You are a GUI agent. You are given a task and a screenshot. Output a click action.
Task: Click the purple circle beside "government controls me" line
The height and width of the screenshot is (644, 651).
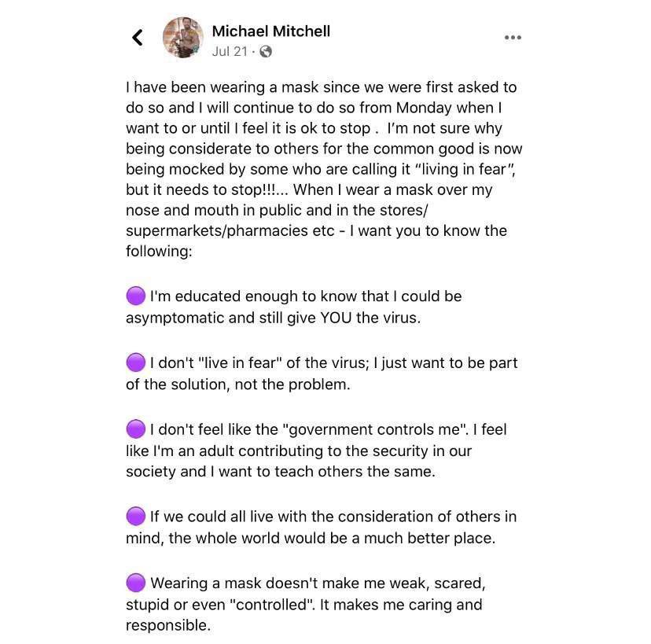point(136,429)
